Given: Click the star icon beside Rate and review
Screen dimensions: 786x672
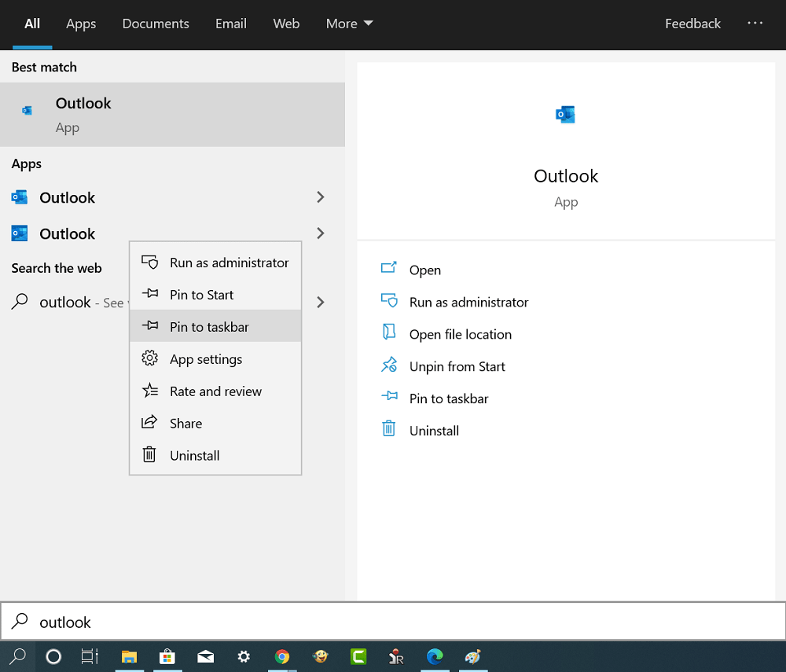Looking at the screenshot, I should pyautogui.click(x=150, y=390).
